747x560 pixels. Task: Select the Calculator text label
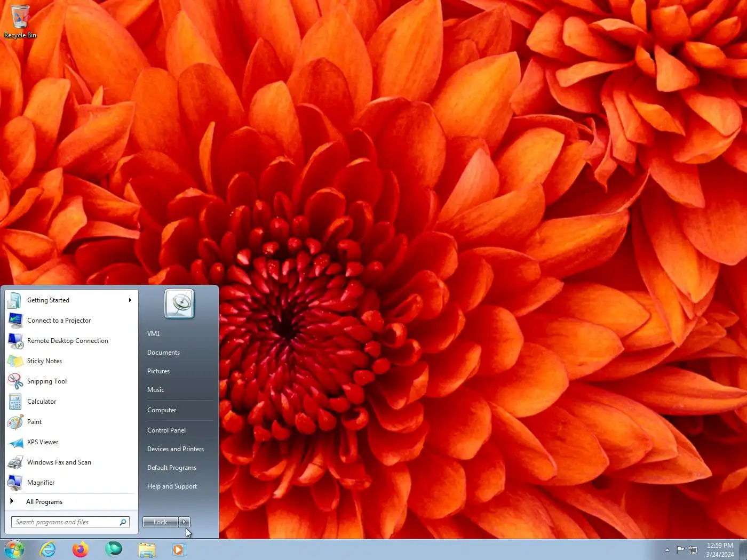point(42,402)
